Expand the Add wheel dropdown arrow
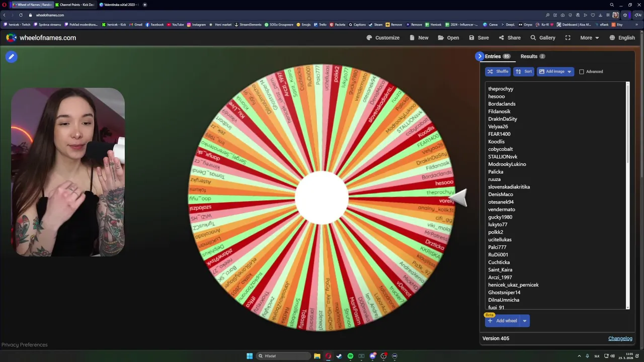Viewport: 644px width, 362px height. 524,321
